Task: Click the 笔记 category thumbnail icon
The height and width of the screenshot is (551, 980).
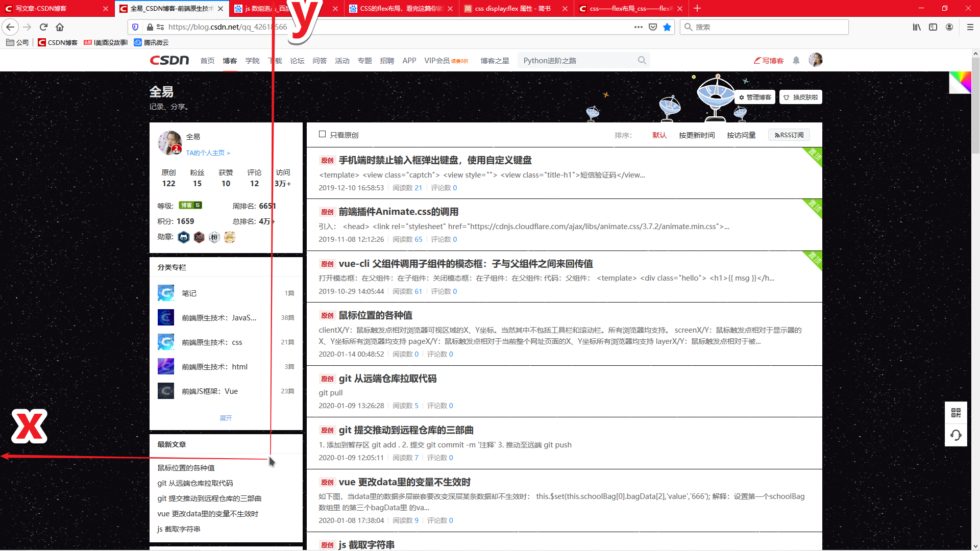Action: point(166,293)
